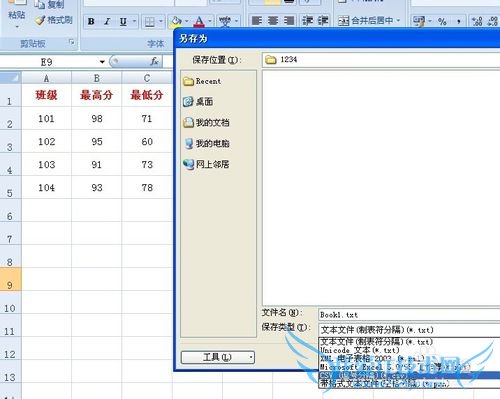Click cell with 班级 header
Screen dimensions: 500x399
click(47, 95)
